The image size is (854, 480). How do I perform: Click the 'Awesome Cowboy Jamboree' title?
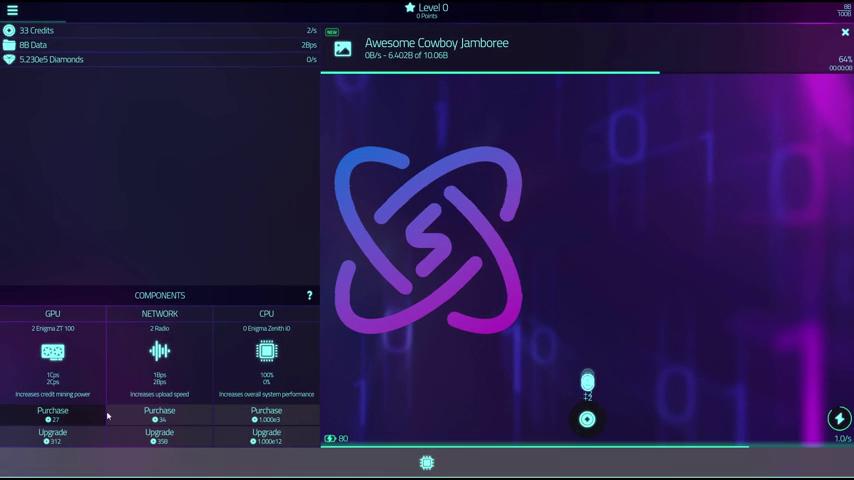tap(437, 42)
